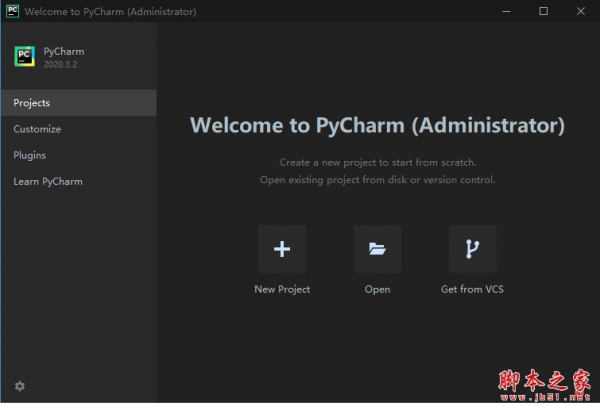Maximize the PyCharm welcome window

point(543,11)
